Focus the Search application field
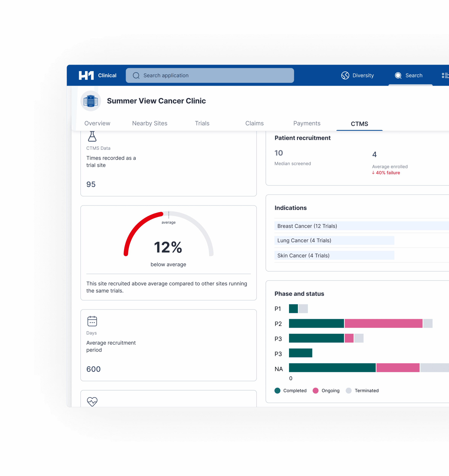 (x=210, y=75)
